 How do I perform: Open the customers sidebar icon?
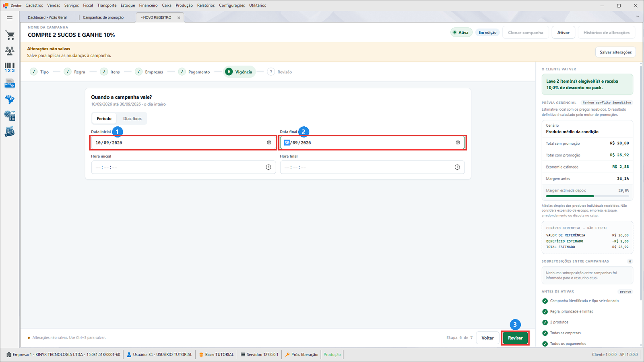click(x=10, y=51)
